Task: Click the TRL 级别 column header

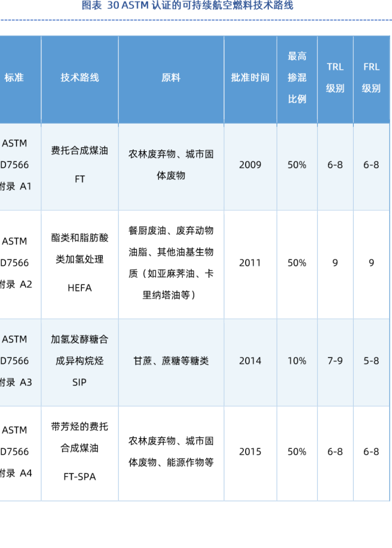Action: 335,78
